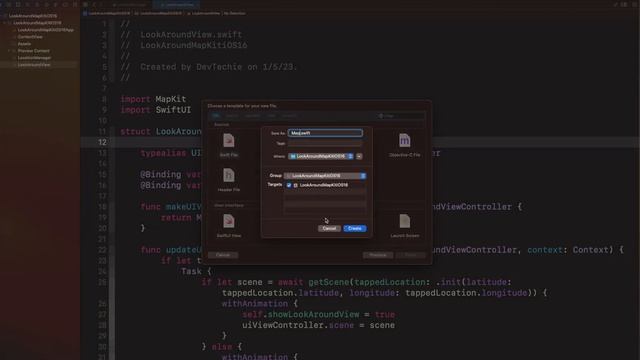Open the Where folder dropdown

click(321, 156)
